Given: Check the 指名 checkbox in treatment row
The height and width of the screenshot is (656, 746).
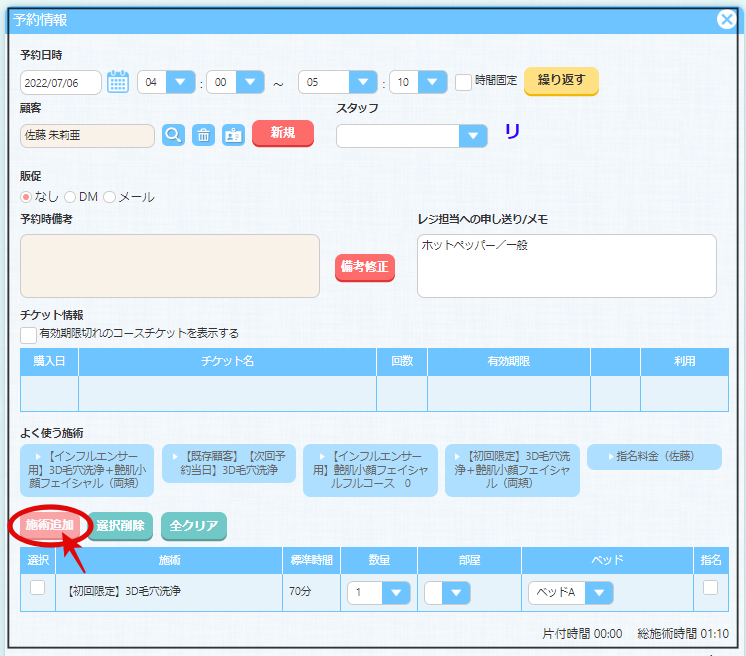Looking at the screenshot, I should pos(710,588).
